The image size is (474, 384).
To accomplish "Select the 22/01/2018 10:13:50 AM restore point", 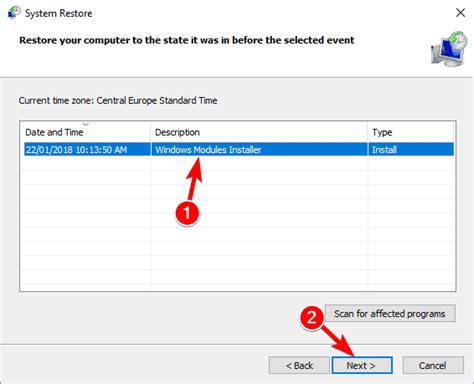I will (77, 150).
